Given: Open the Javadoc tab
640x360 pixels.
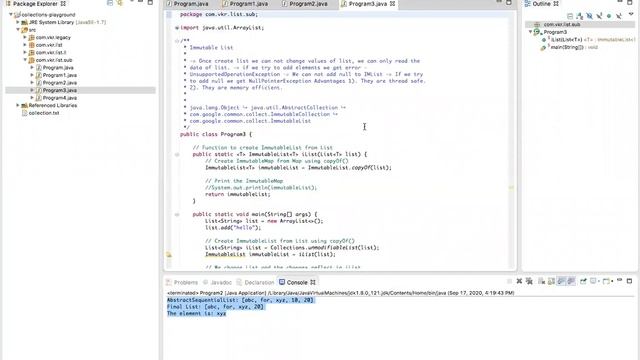Looking at the screenshot, I should [x=218, y=282].
